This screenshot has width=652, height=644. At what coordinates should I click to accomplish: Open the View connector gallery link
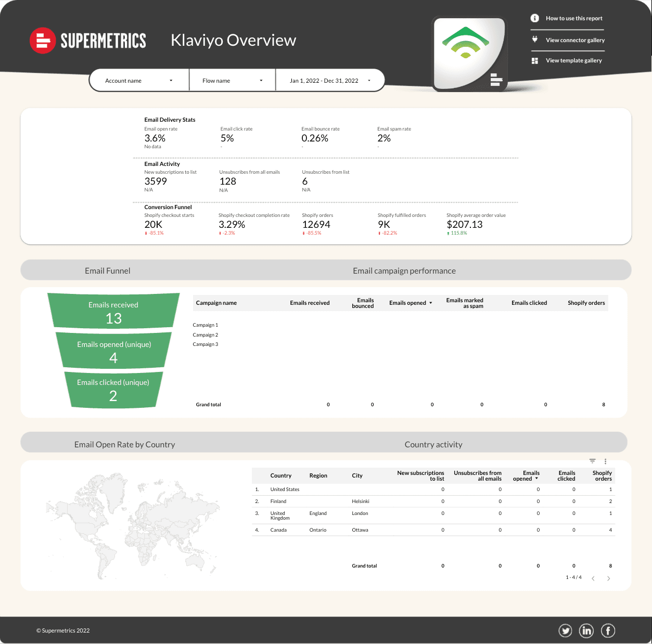pyautogui.click(x=575, y=40)
